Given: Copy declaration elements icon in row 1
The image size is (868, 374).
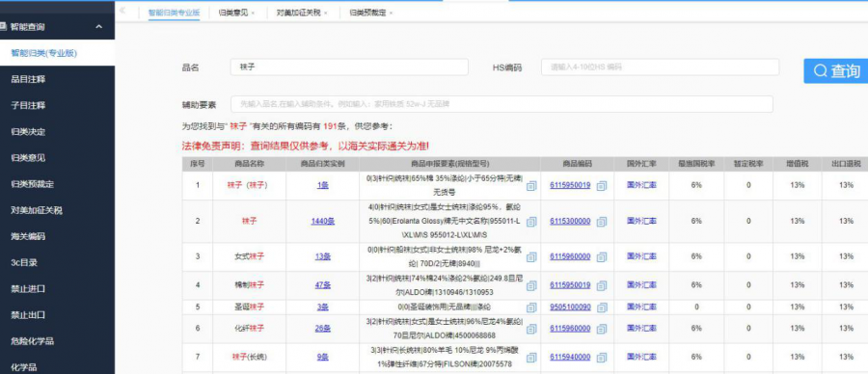Looking at the screenshot, I should (531, 186).
